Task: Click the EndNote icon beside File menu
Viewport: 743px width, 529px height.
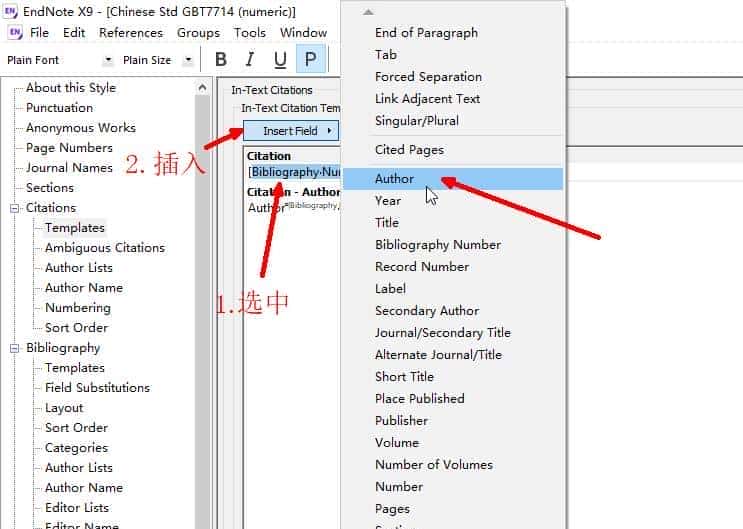Action: tap(15, 32)
